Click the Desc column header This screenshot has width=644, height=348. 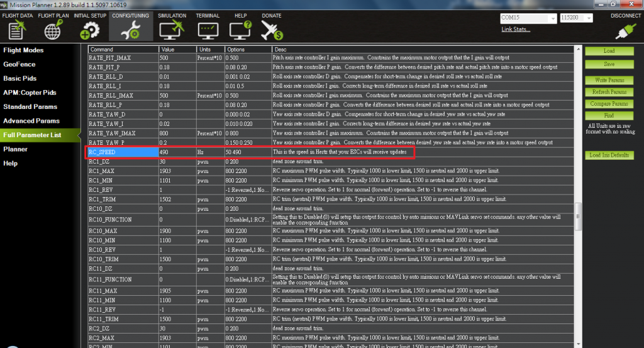(423, 49)
